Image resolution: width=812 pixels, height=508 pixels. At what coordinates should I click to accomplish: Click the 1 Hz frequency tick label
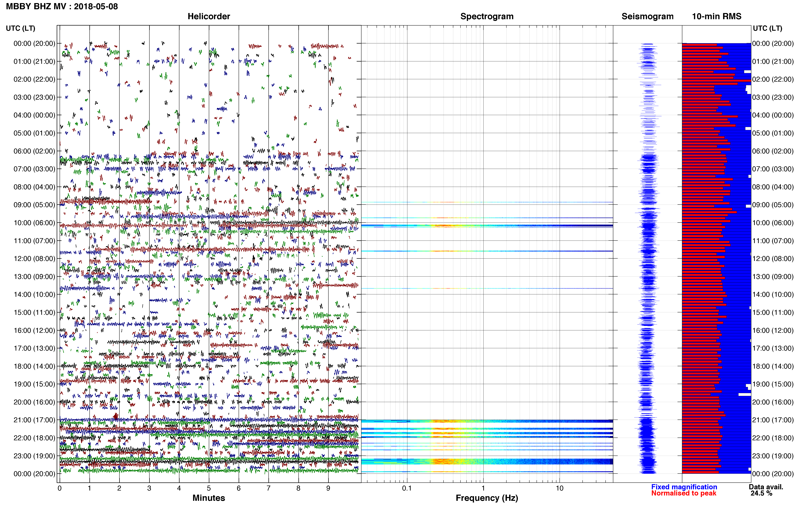[483, 488]
